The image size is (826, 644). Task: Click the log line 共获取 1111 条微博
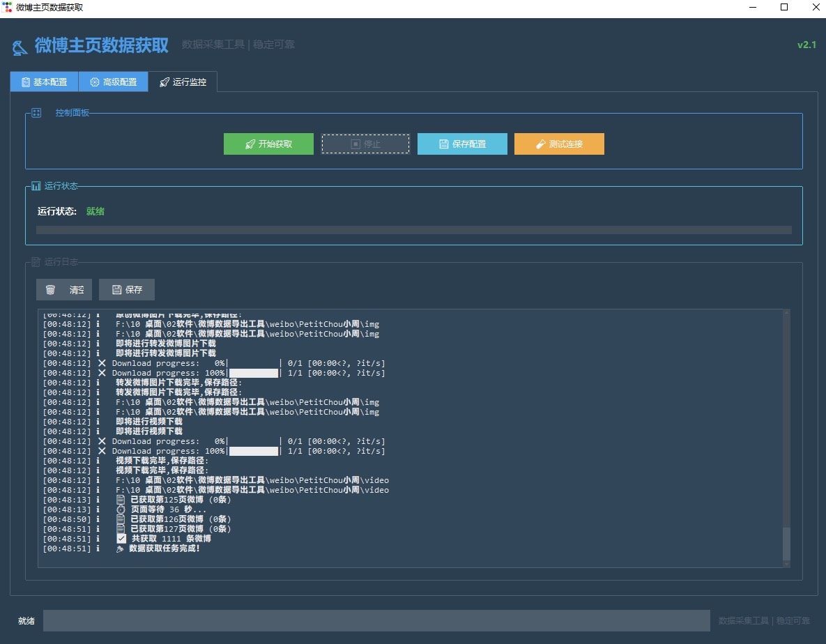point(171,539)
